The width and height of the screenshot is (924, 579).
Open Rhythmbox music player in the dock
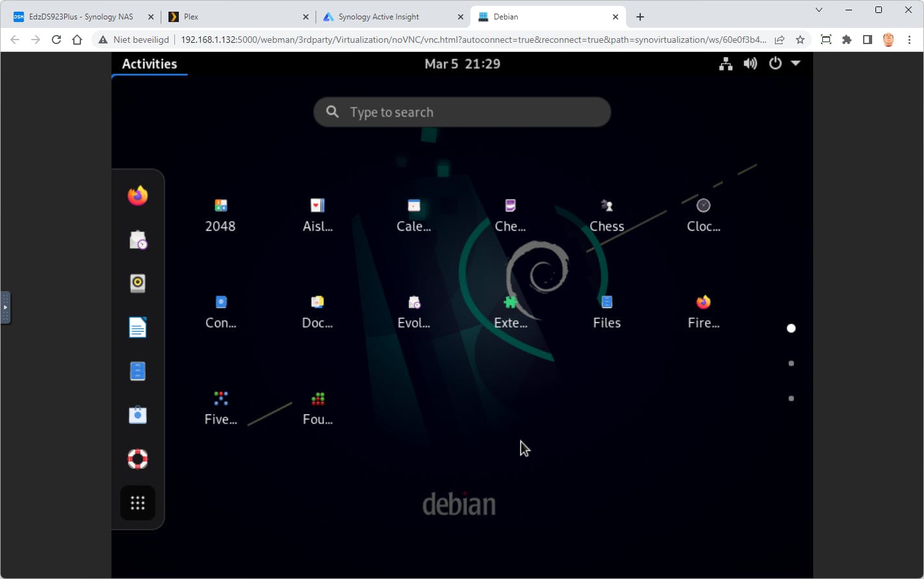pyautogui.click(x=137, y=283)
